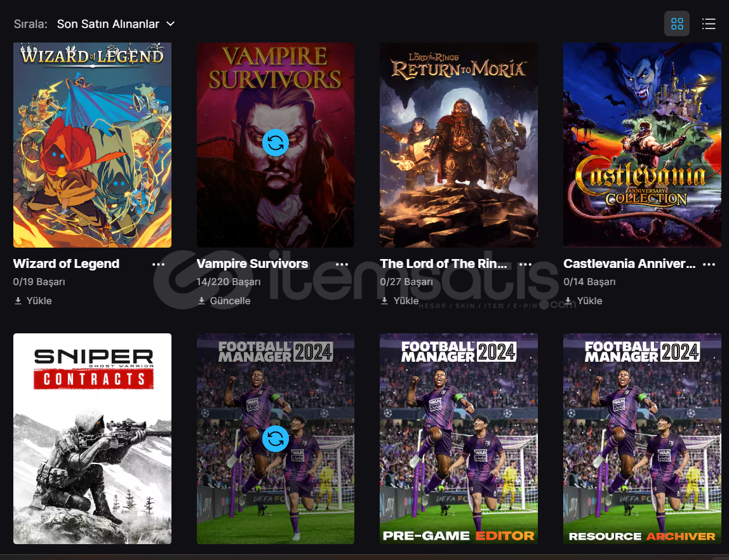Open the Return to Moria cover
The height and width of the screenshot is (560, 729).
[x=458, y=145]
